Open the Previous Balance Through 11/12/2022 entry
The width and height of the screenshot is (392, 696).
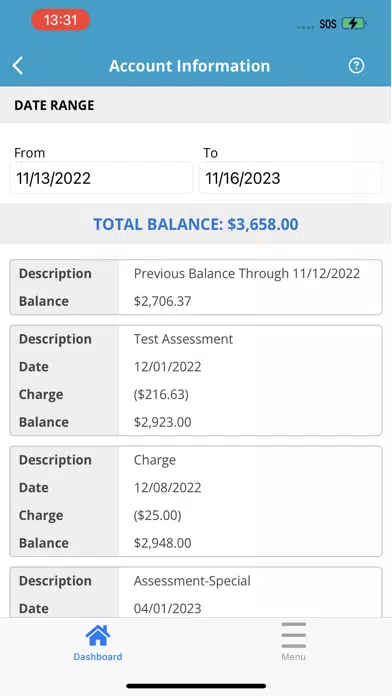(196, 287)
